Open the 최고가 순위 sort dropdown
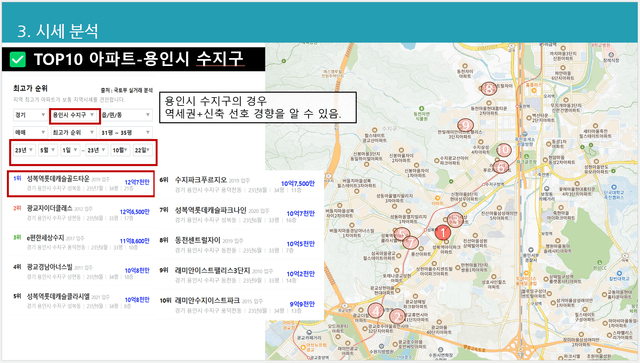 (x=73, y=132)
